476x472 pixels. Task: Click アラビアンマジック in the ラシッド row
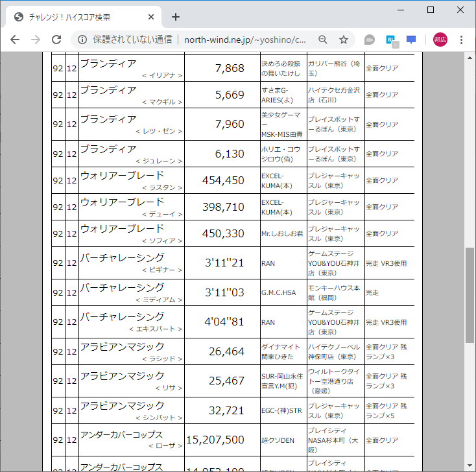tap(123, 347)
